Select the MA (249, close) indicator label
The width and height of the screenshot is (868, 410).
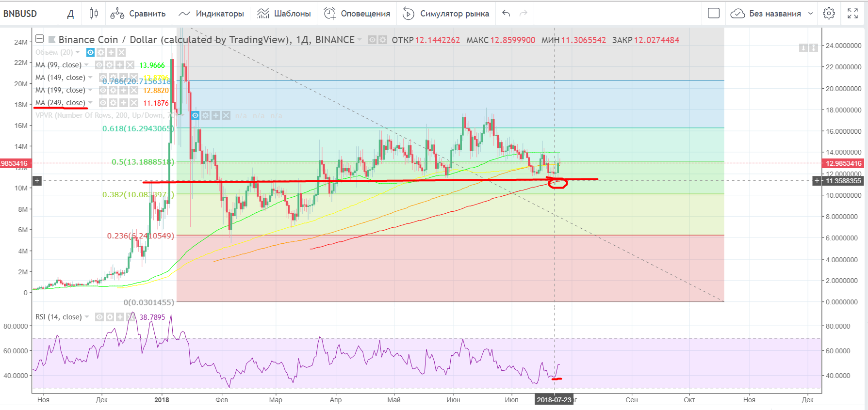[x=60, y=103]
